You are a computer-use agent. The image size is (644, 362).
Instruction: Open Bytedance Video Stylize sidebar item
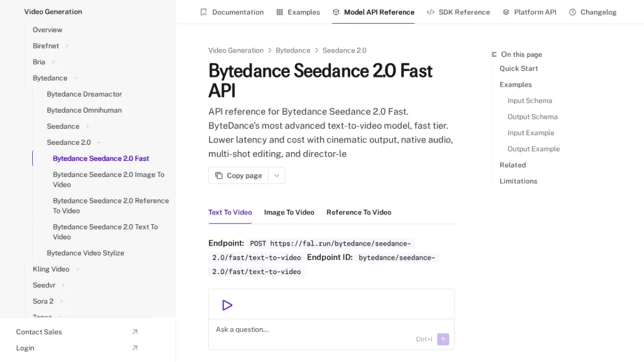coord(85,253)
